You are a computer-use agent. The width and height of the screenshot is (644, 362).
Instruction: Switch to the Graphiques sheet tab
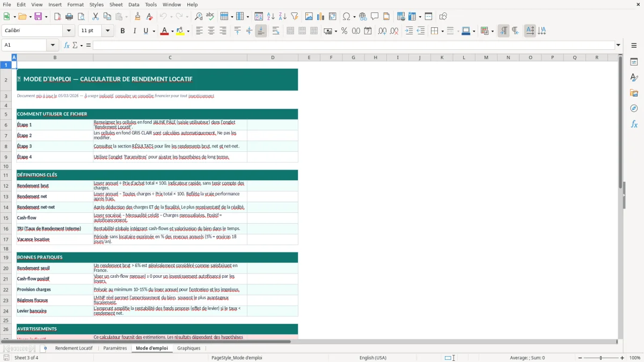pyautogui.click(x=189, y=348)
